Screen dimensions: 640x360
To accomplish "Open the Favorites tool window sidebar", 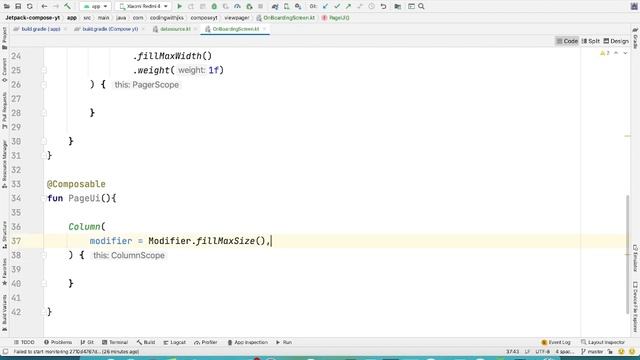I will [x=4, y=272].
